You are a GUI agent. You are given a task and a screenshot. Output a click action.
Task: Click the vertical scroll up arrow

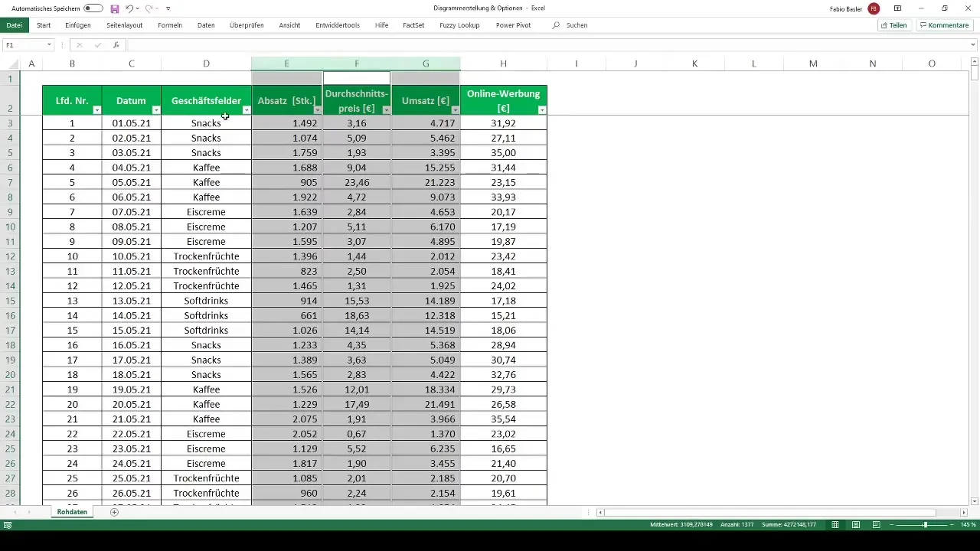(x=975, y=61)
